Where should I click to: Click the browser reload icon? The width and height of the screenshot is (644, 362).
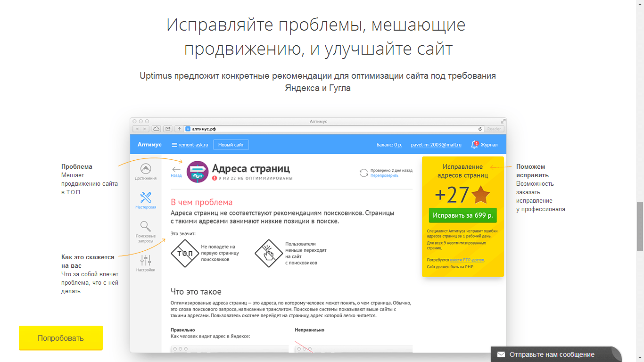(x=480, y=129)
